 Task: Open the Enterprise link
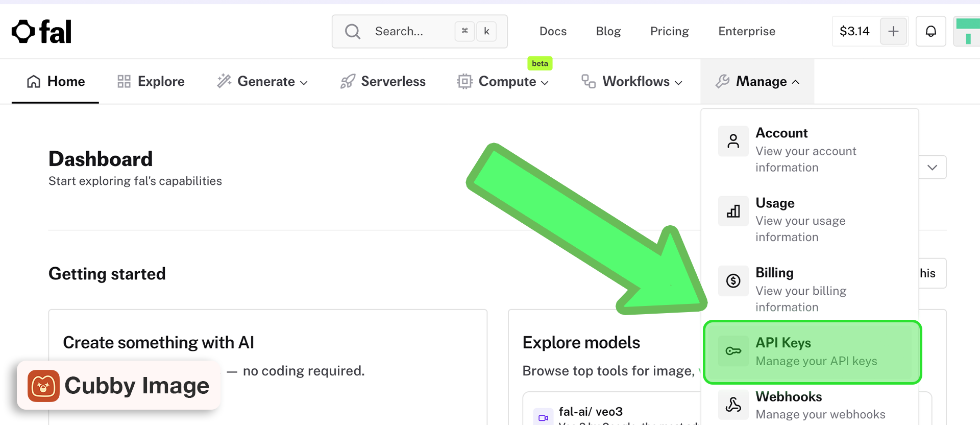tap(747, 32)
